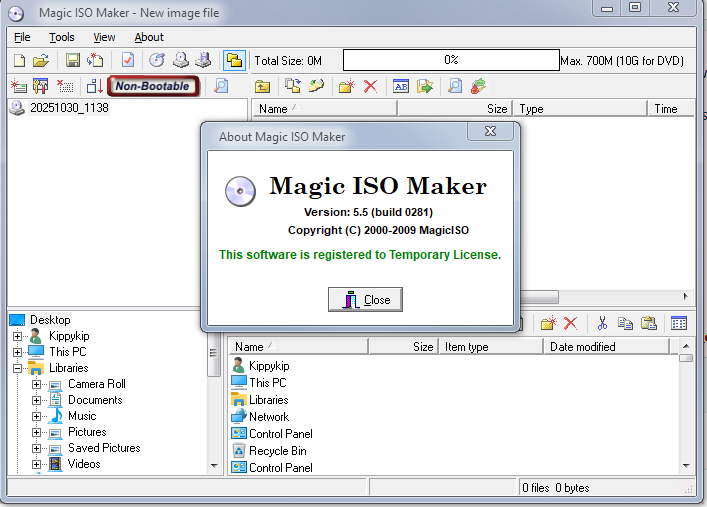Expand the Saved Pictures node
707x507 pixels.
click(x=36, y=448)
